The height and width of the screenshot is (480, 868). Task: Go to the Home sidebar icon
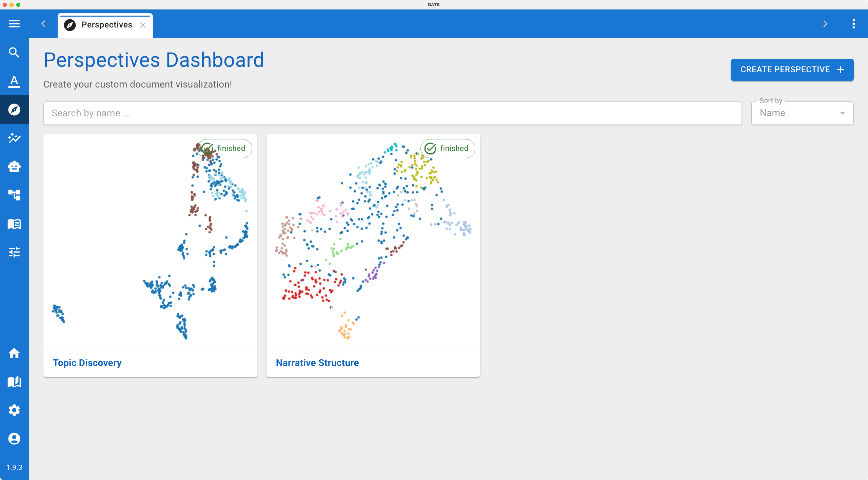[x=14, y=353]
